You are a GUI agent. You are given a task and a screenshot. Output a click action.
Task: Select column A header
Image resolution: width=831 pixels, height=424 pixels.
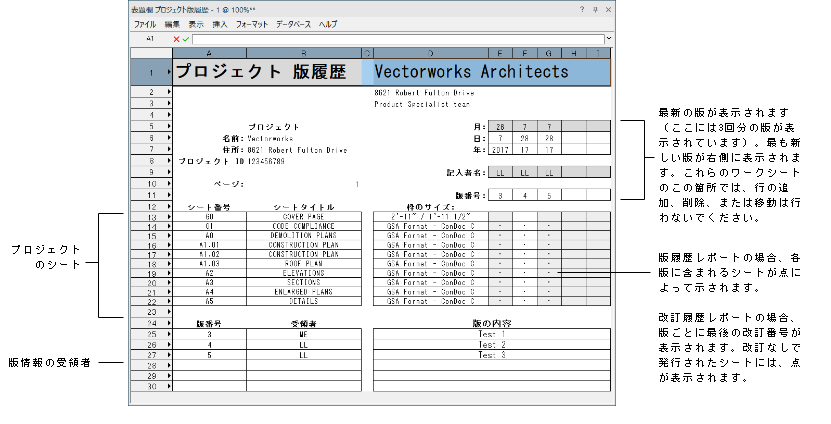209,53
